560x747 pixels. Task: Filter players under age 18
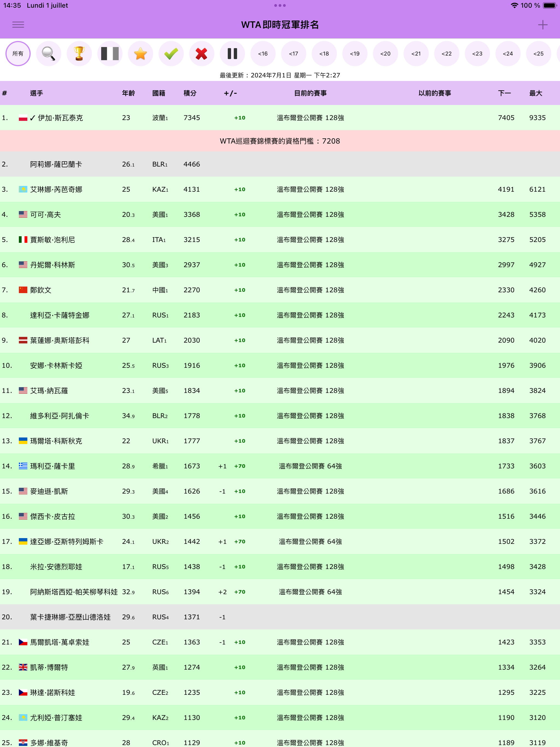[x=324, y=54]
